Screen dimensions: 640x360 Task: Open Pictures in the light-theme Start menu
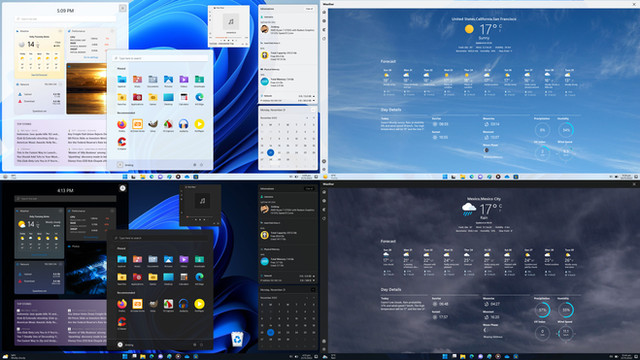pos(168,80)
